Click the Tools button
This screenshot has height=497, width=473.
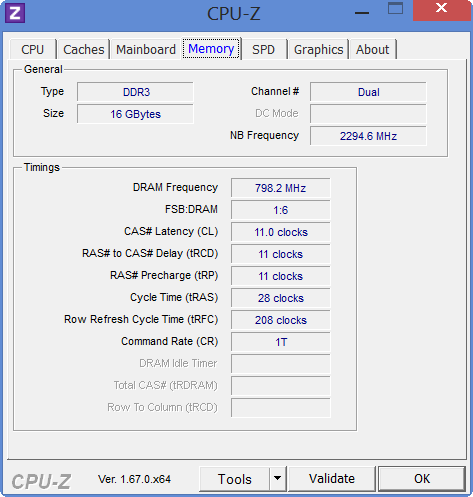click(x=234, y=479)
